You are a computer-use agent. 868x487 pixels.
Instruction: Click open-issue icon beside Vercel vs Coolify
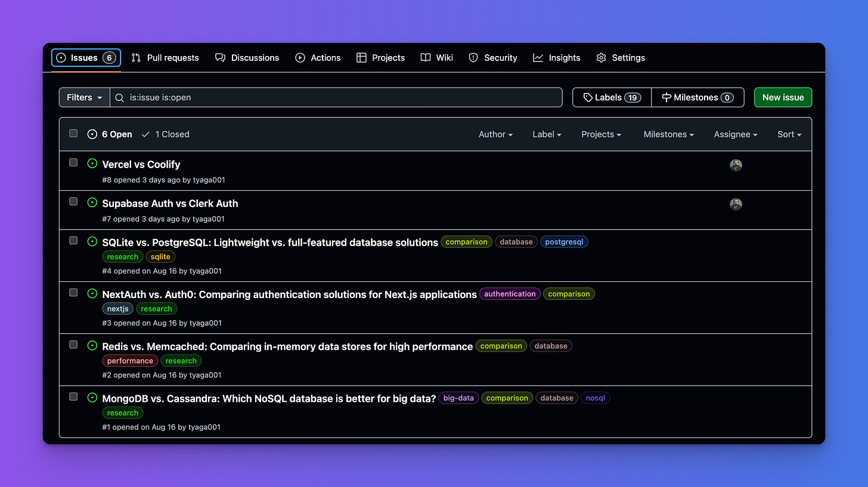pos(92,163)
